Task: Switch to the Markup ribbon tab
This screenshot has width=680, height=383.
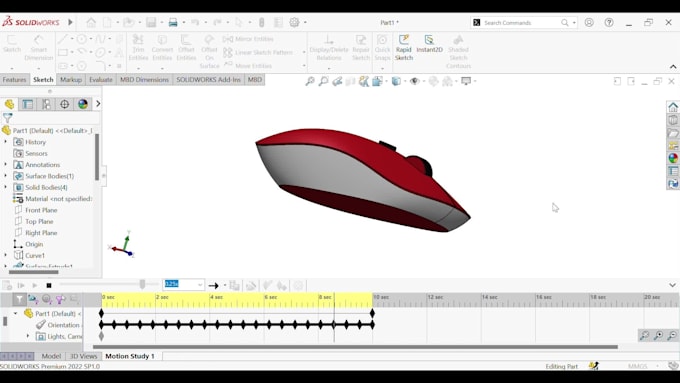Action: [x=71, y=80]
